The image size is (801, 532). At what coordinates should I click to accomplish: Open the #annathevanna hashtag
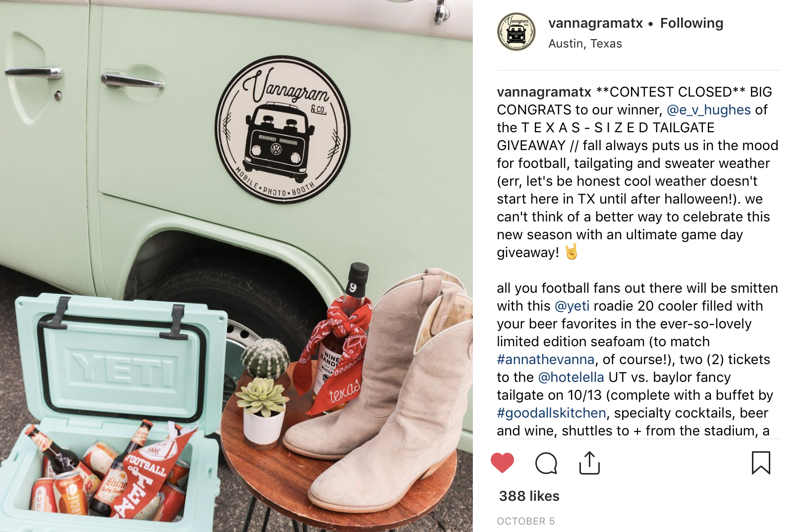pos(546,360)
